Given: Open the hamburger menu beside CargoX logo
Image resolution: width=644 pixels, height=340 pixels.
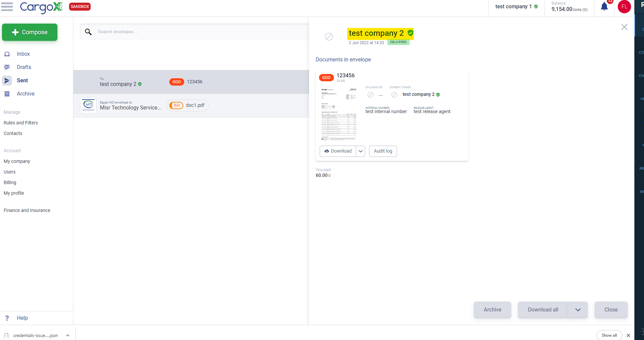Looking at the screenshot, I should point(7,7).
